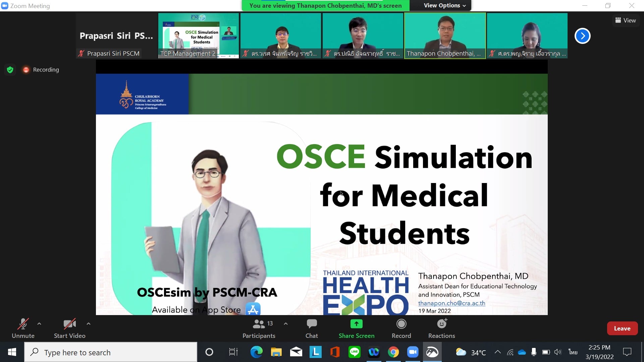Change layout with View button

(x=626, y=20)
